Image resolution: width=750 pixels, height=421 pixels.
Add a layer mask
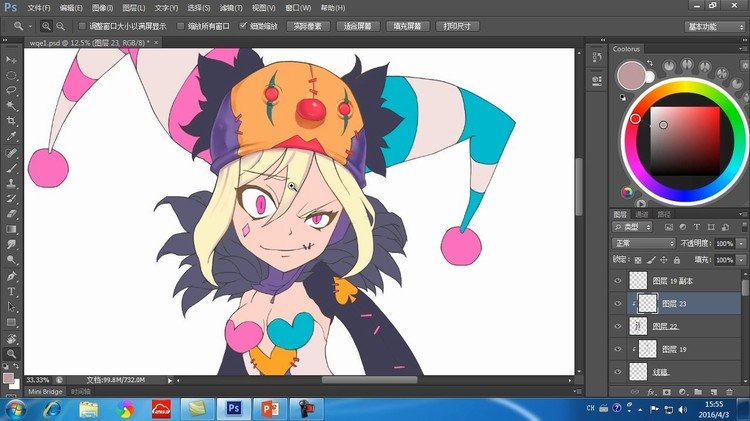(666, 392)
